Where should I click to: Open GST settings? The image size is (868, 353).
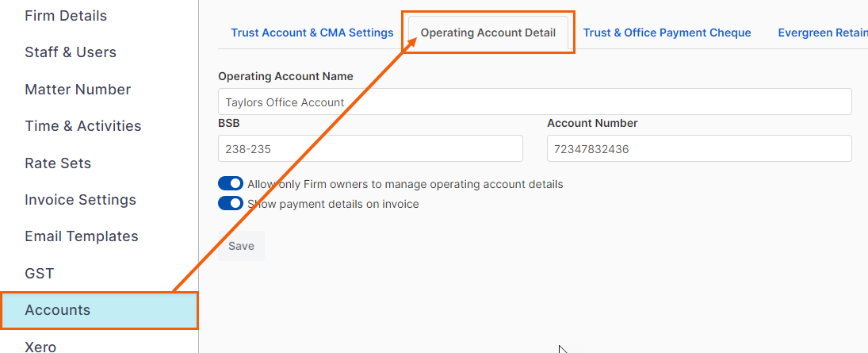[40, 273]
